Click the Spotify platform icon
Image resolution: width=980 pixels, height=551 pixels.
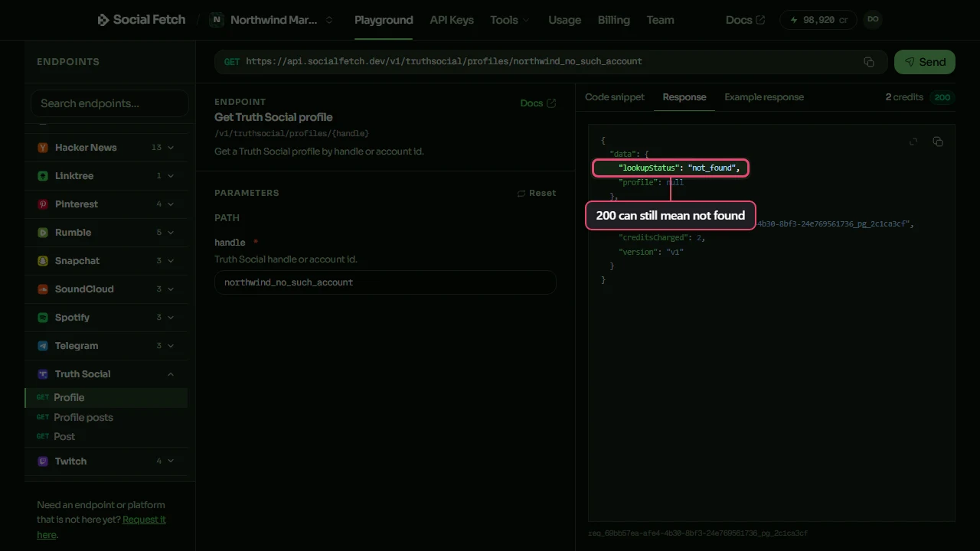coord(43,318)
